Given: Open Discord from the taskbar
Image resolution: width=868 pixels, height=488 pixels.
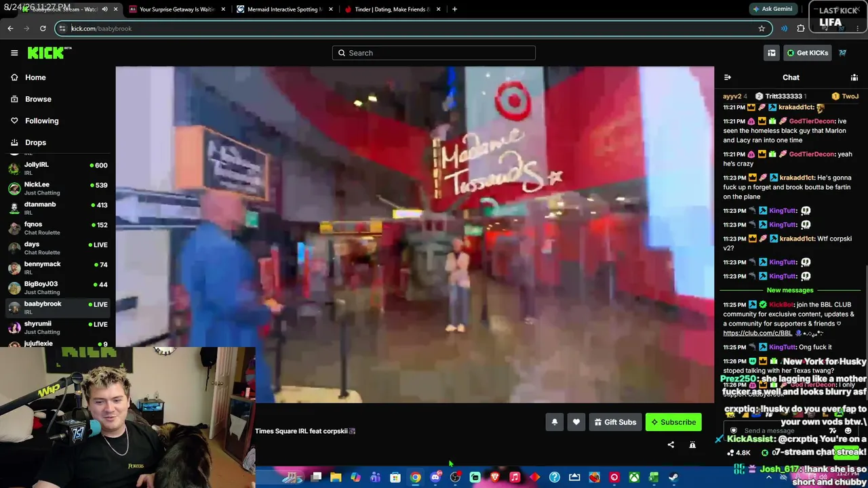Looking at the screenshot, I should tap(435, 477).
